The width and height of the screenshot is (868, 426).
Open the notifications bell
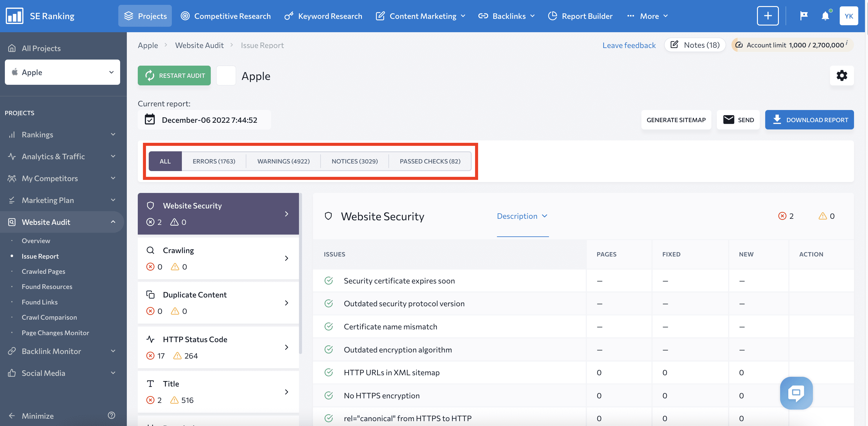825,16
